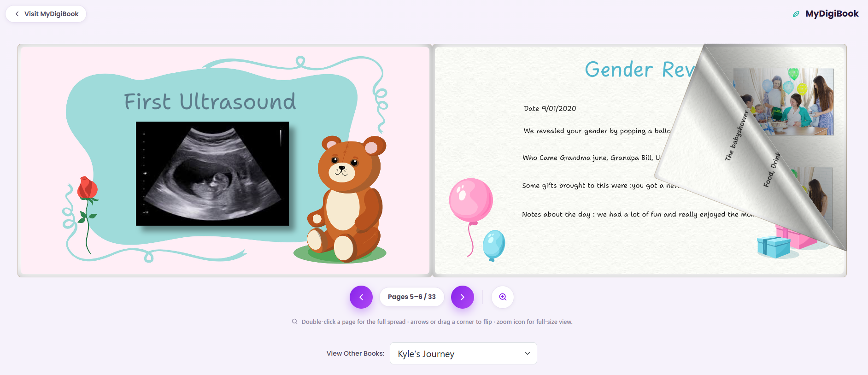
Task: Click the back chevron in Visit MyDigiBook
Action: pyautogui.click(x=17, y=14)
